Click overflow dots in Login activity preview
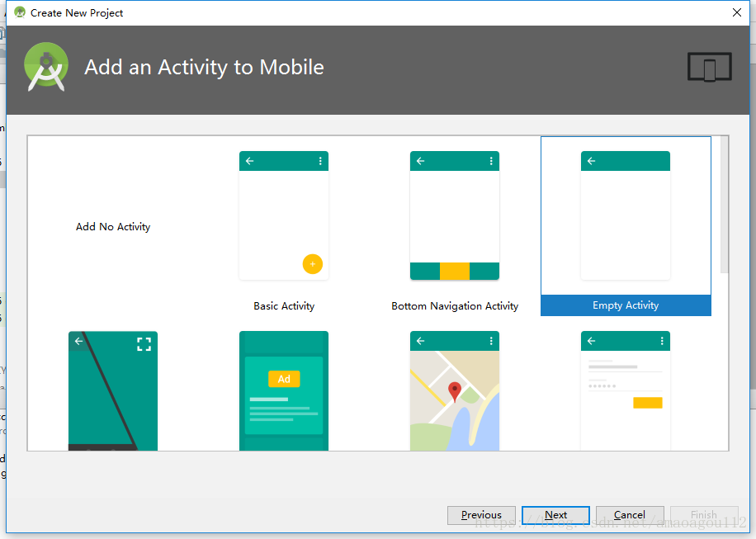The image size is (756, 539). coord(662,341)
